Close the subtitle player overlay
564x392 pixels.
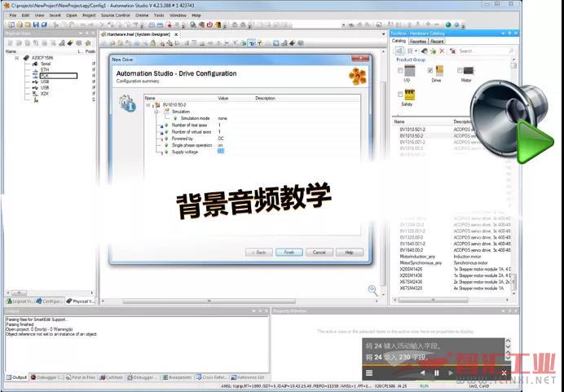[x=504, y=373]
